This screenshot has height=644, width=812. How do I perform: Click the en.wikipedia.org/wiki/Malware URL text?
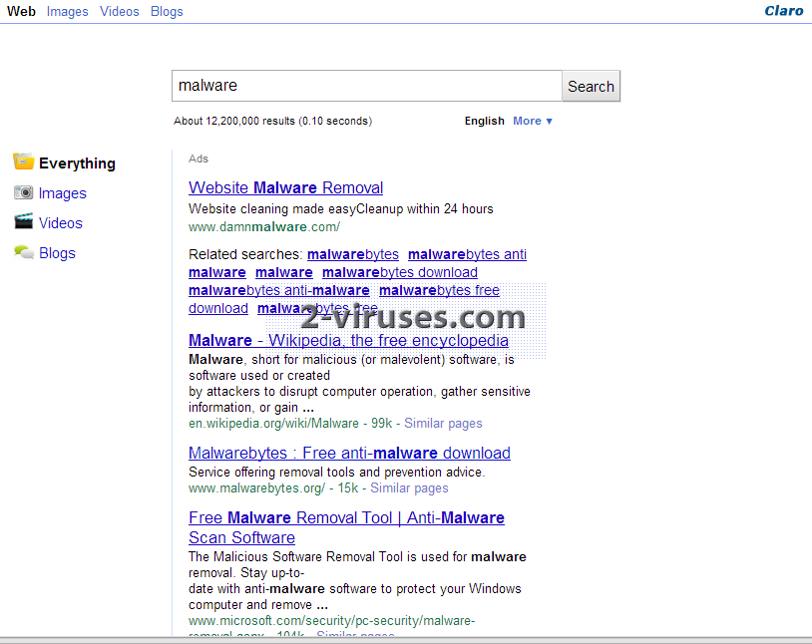tap(273, 424)
